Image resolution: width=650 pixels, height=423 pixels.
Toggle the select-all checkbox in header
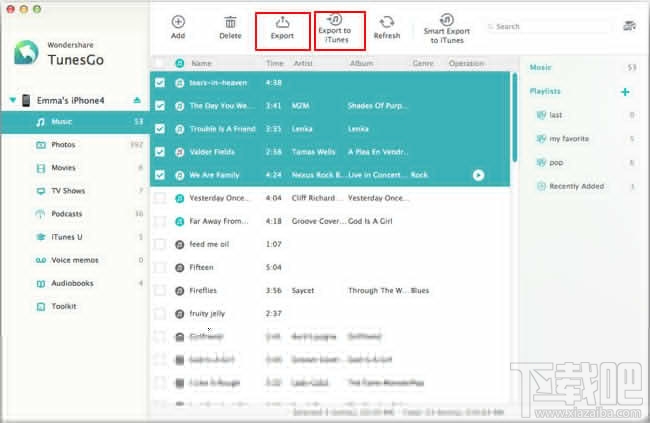(160, 63)
